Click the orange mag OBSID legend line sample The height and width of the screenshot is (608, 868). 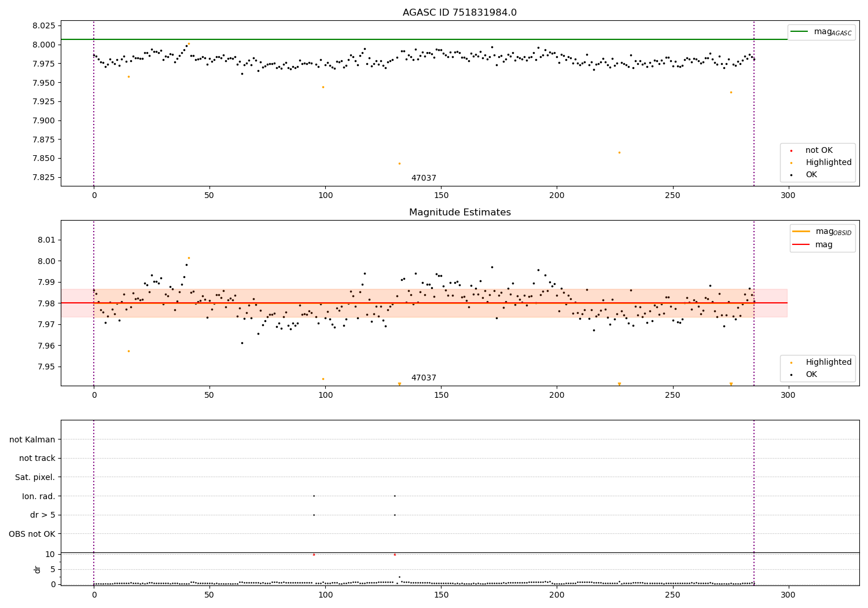click(801, 232)
